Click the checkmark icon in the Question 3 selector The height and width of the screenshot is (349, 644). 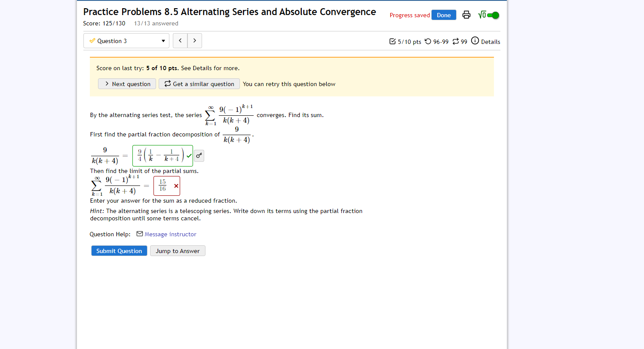click(92, 40)
